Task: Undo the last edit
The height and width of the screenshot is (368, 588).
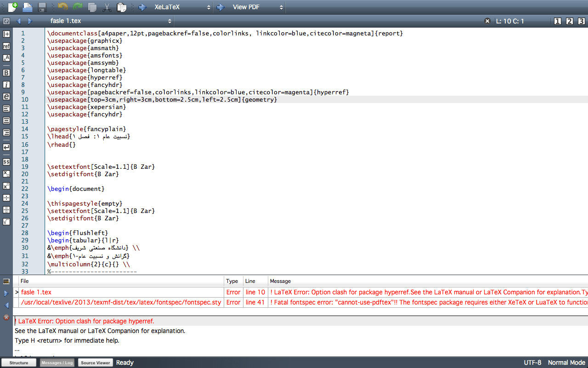Action: (63, 7)
